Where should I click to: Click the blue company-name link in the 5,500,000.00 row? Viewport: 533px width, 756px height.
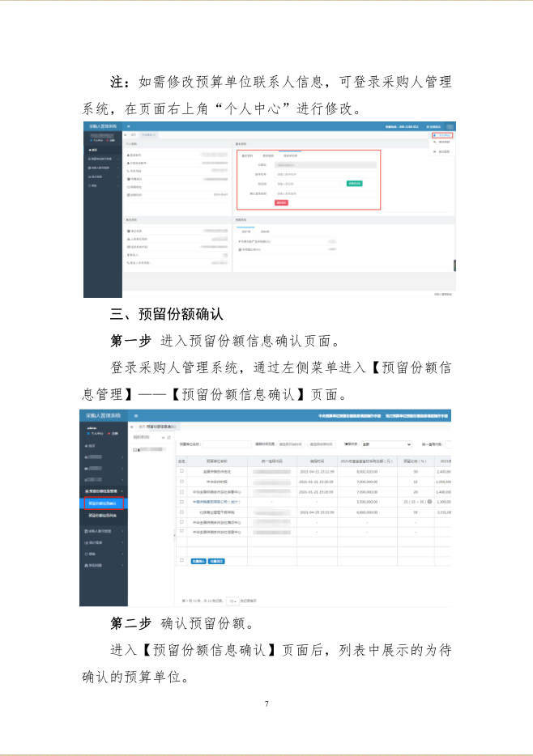tap(216, 502)
